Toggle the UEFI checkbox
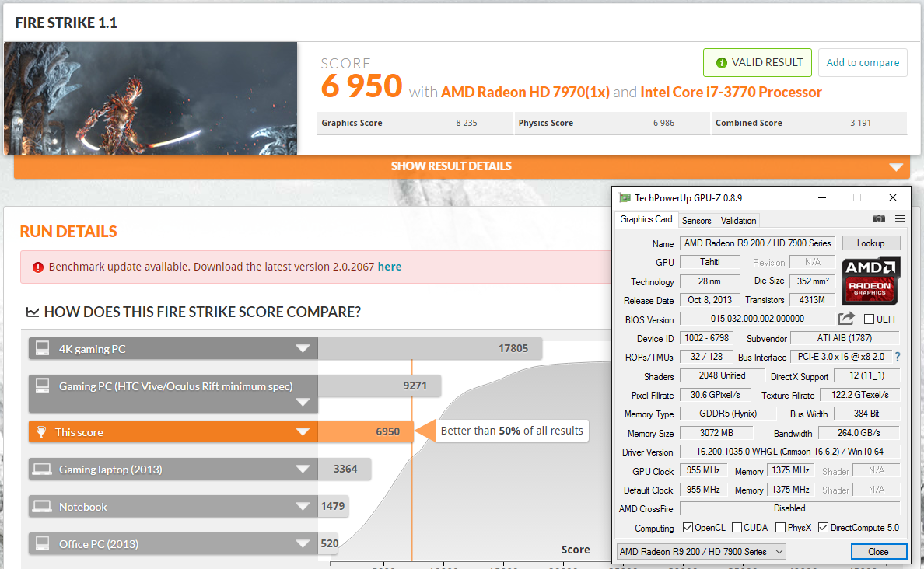Image resolution: width=924 pixels, height=569 pixels. click(x=869, y=319)
